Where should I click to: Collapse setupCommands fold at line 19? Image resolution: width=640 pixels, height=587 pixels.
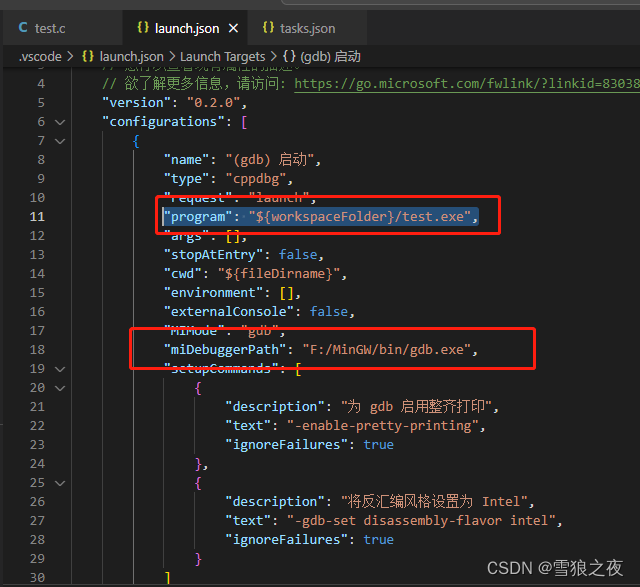click(x=60, y=369)
